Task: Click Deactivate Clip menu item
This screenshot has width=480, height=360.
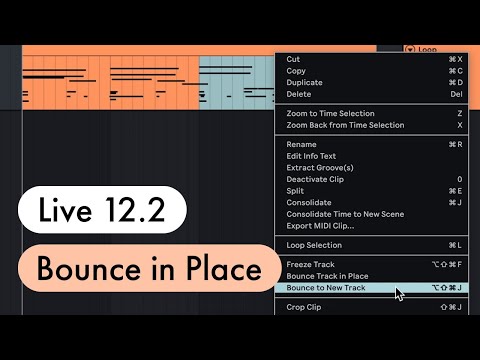Action: pos(371,179)
